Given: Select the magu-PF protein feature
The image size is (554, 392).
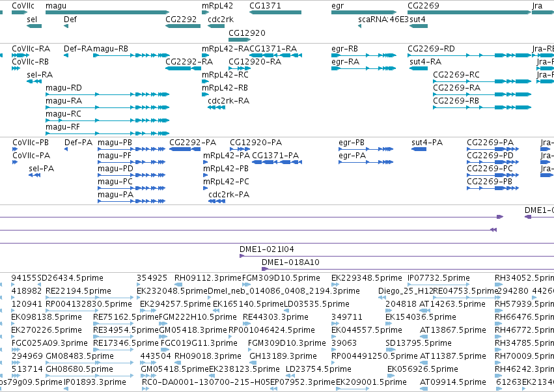Looking at the screenshot, I should coord(132,162).
